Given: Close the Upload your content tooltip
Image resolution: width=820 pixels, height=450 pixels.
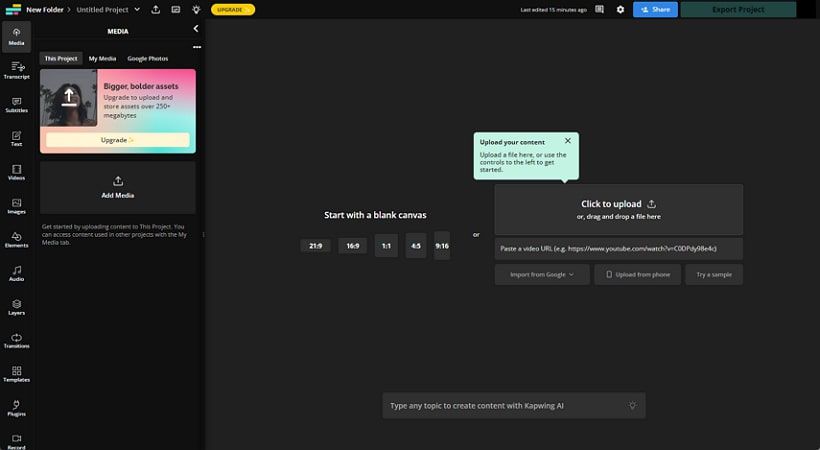Looking at the screenshot, I should click(x=568, y=141).
